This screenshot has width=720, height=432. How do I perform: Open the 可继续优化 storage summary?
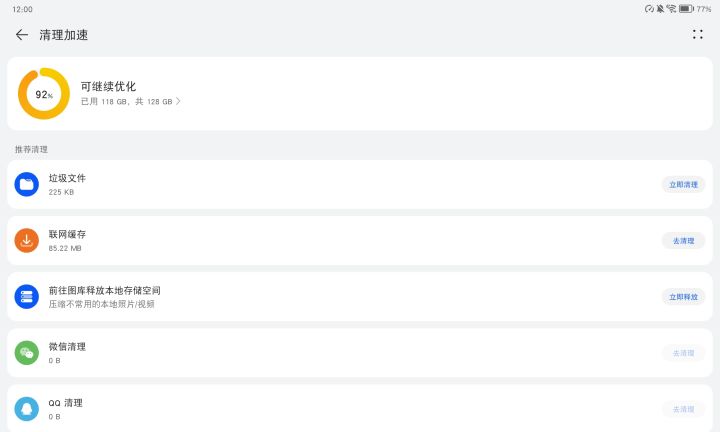point(360,94)
